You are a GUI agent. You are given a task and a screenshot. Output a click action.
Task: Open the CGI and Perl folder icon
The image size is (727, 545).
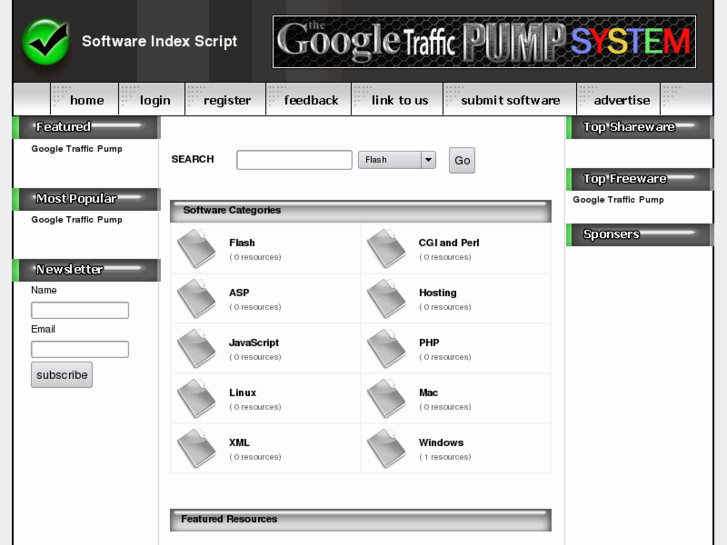click(x=387, y=249)
